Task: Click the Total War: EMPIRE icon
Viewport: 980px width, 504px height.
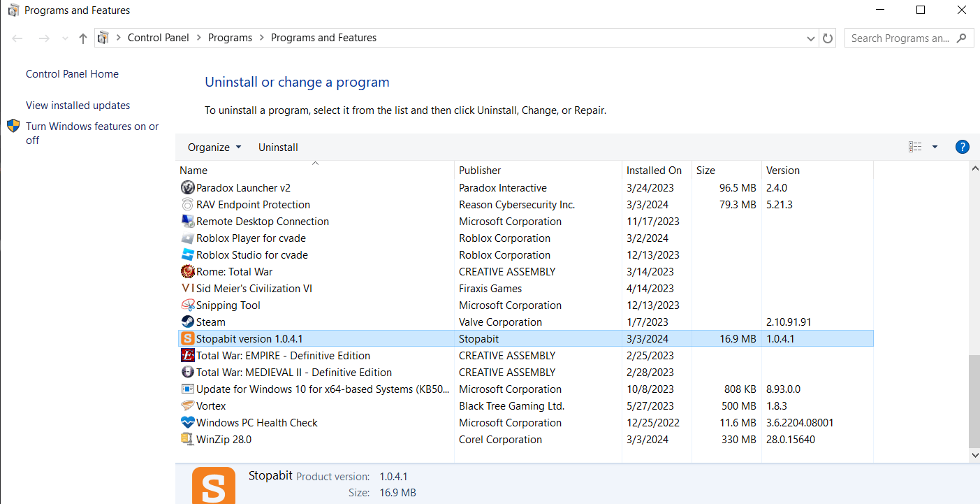Action: [x=187, y=355]
